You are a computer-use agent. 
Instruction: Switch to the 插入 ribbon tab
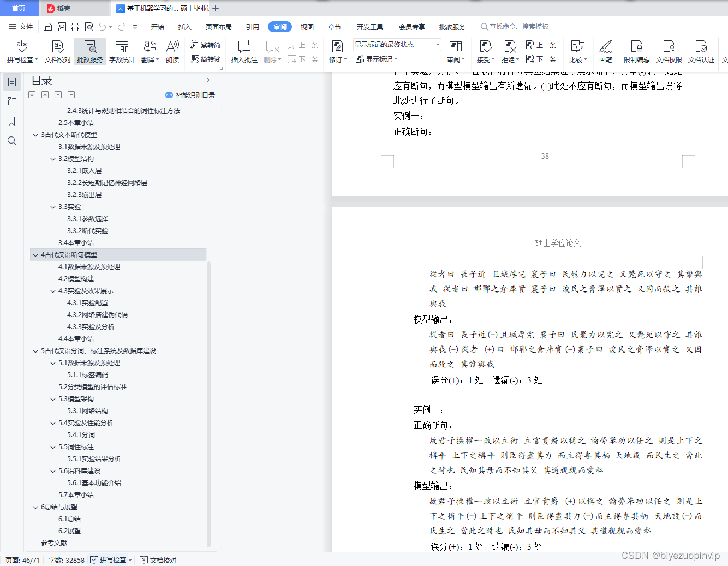[x=185, y=27]
